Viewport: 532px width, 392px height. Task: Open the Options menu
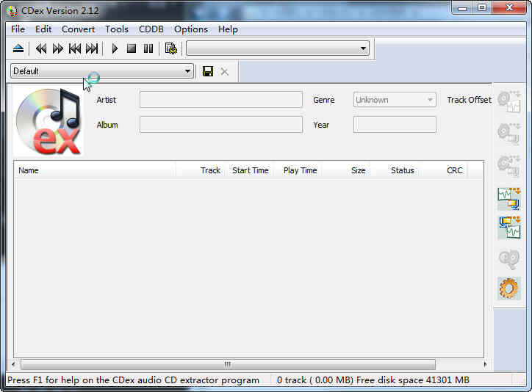pyautogui.click(x=191, y=29)
